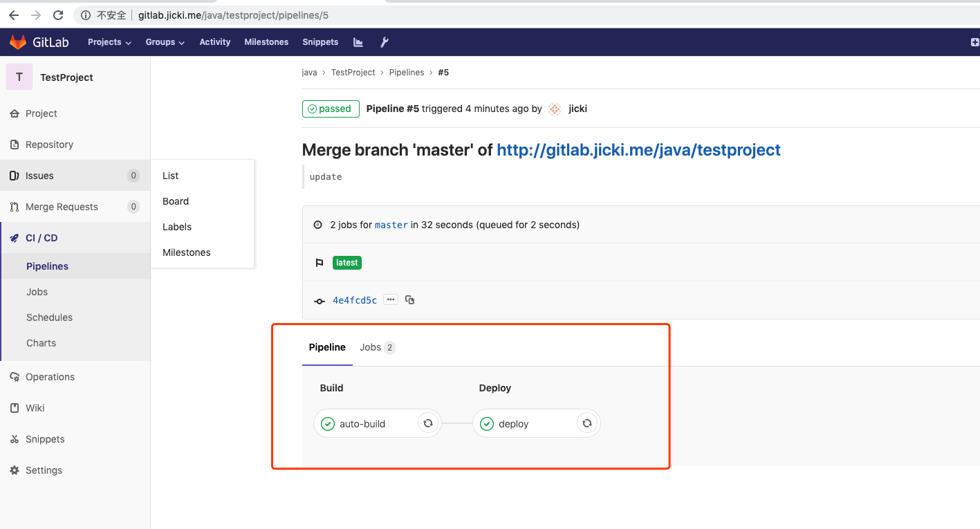Viewport: 980px width, 529px height.
Task: Reload the page in the browser
Action: (x=58, y=15)
